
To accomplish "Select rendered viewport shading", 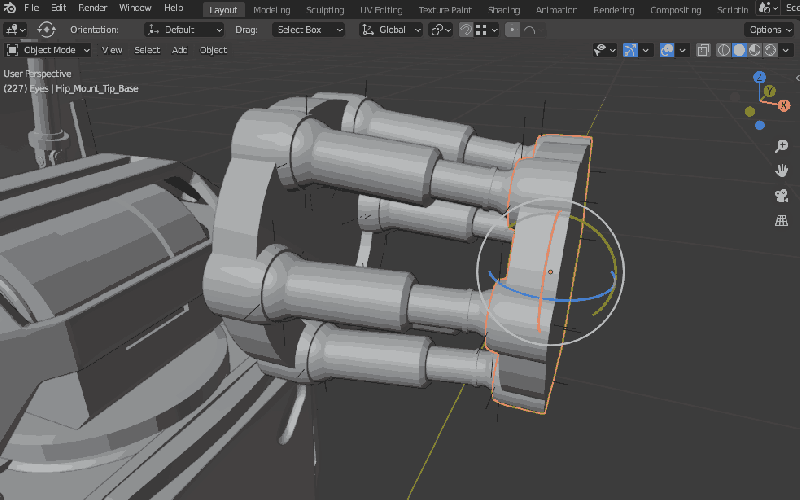I will coord(770,50).
